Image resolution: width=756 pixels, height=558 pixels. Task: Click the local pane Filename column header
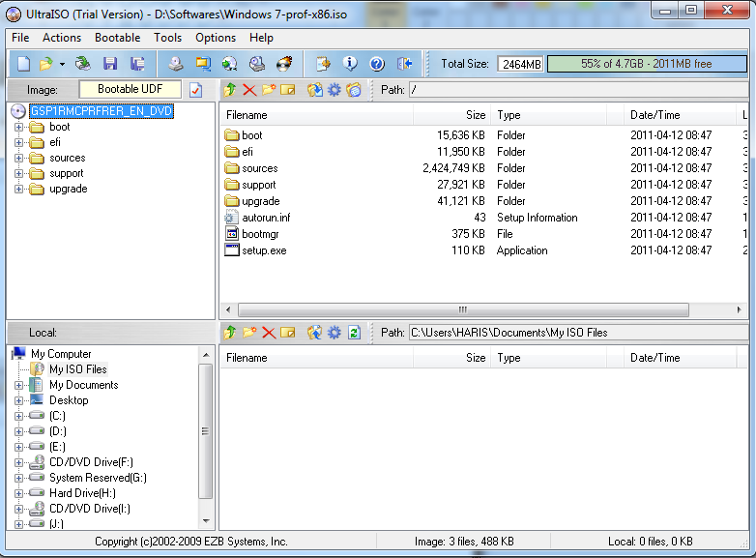click(317, 358)
